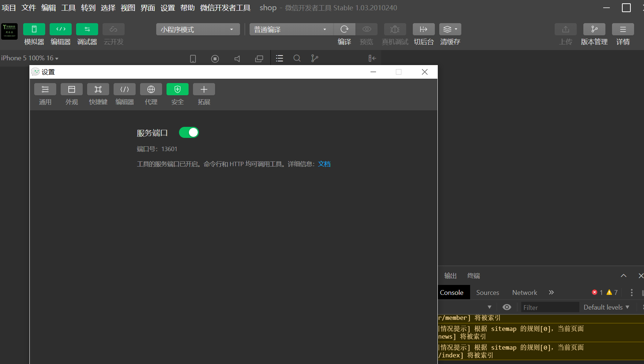
Task: Open the 帮助 menu
Action: [x=187, y=7]
